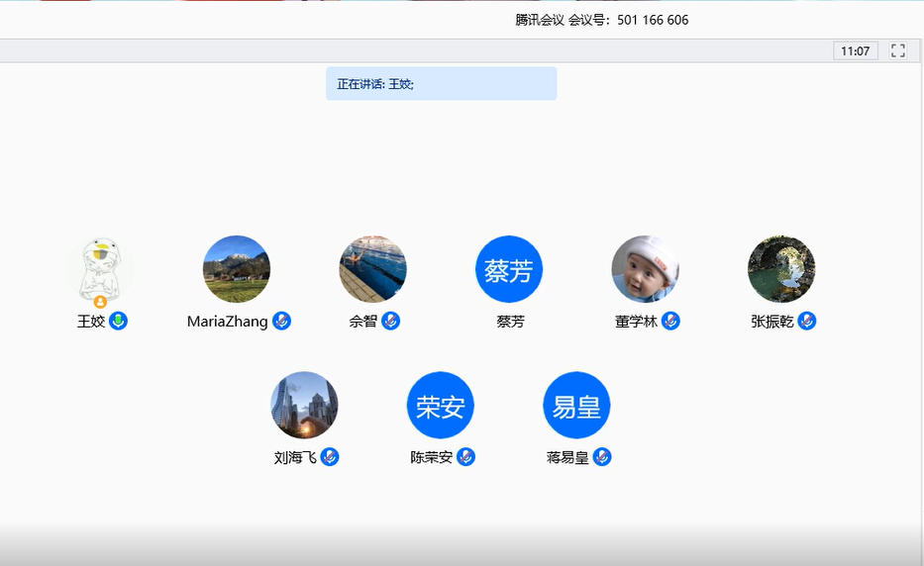Click the muted mic icon beside 陈荣安
The width and height of the screenshot is (924, 566).
[465, 457]
